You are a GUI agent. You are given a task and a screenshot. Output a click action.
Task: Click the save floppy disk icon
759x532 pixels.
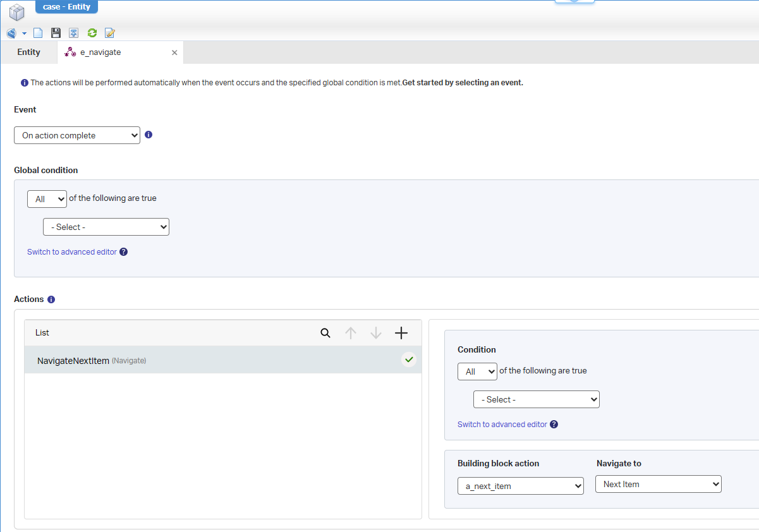click(56, 33)
